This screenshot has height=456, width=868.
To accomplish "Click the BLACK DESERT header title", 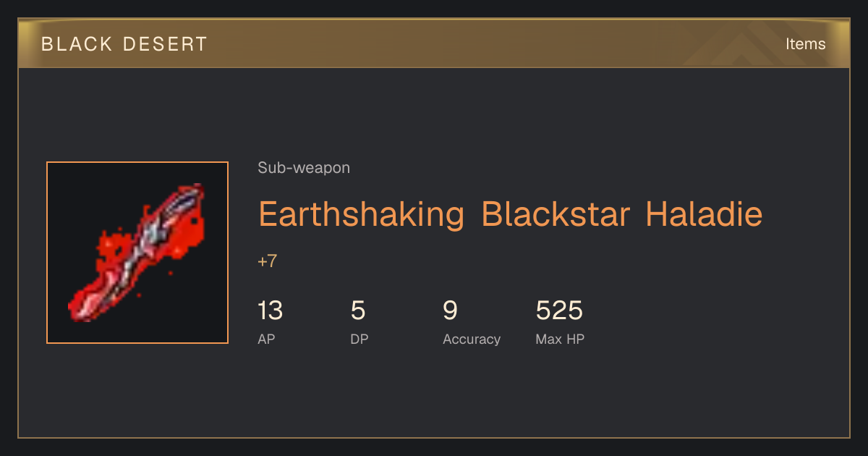I will pyautogui.click(x=124, y=44).
